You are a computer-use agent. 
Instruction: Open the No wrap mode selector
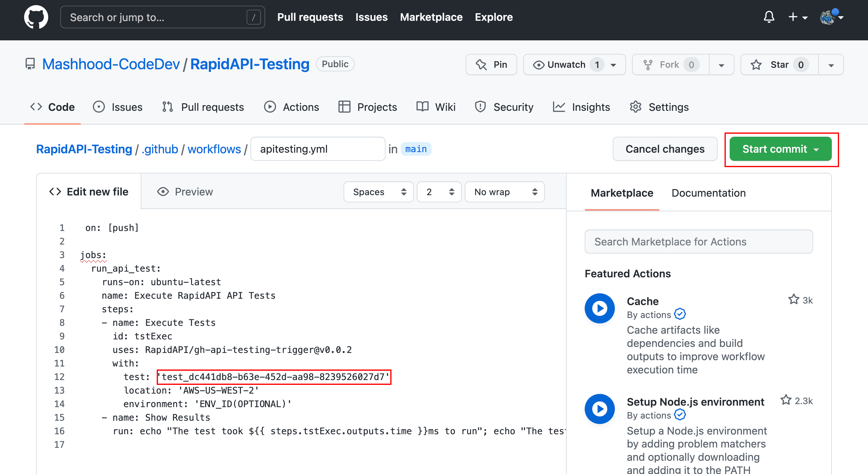[x=505, y=192]
